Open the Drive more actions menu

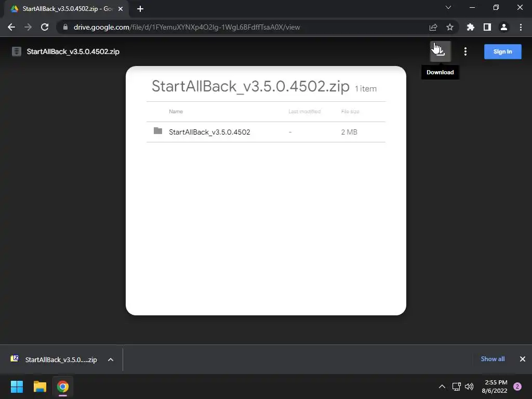point(465,51)
